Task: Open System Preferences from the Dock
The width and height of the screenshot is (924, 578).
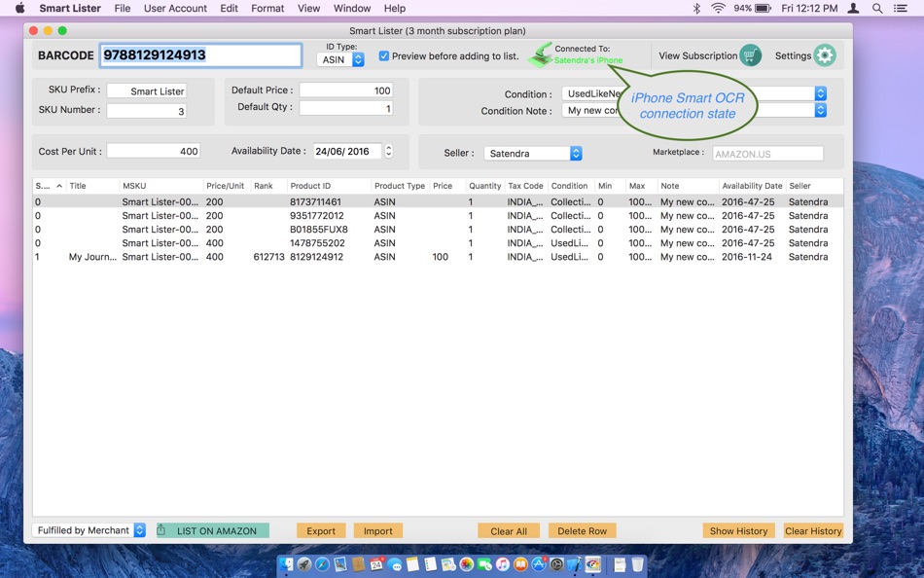Action: coord(556,564)
